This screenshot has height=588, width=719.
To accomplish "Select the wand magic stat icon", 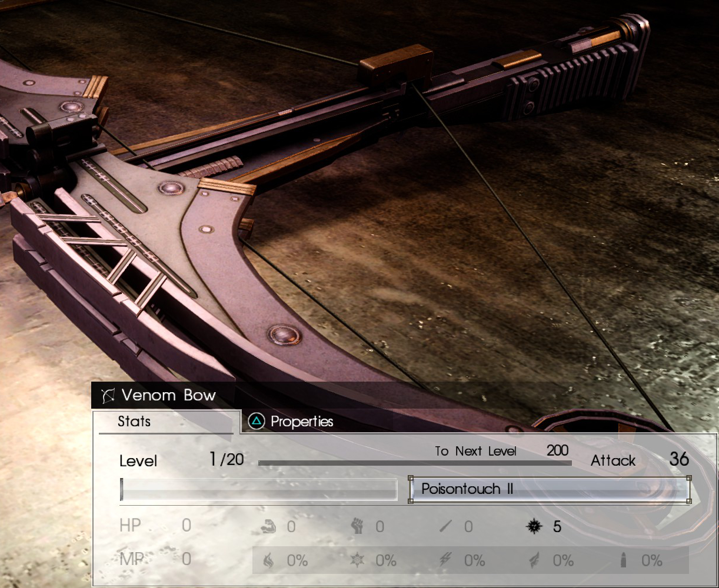I will pyautogui.click(x=446, y=526).
